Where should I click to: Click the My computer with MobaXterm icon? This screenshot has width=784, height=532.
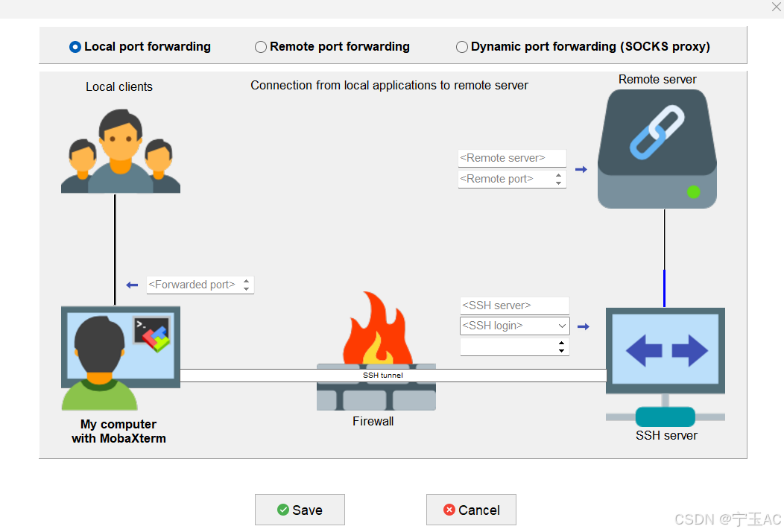point(121,358)
